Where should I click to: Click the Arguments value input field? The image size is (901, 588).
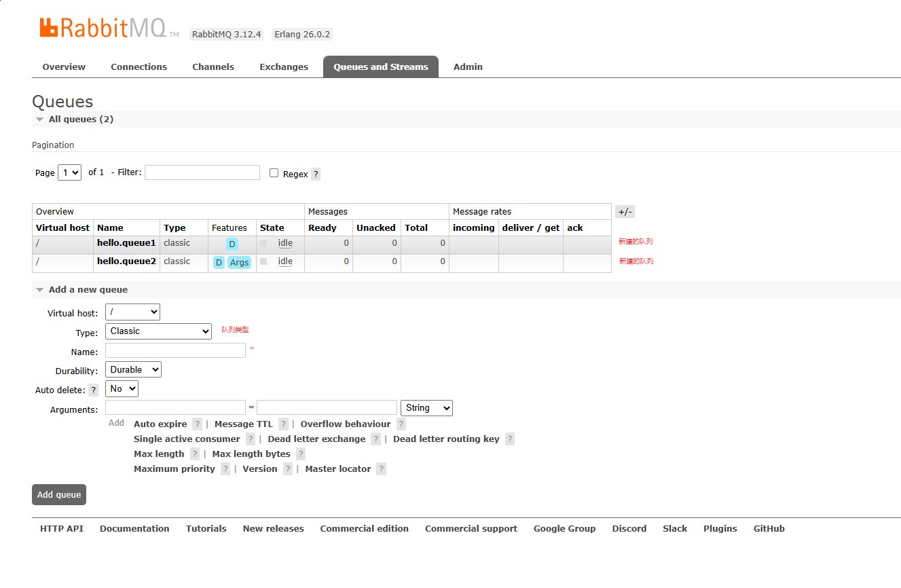(x=327, y=407)
